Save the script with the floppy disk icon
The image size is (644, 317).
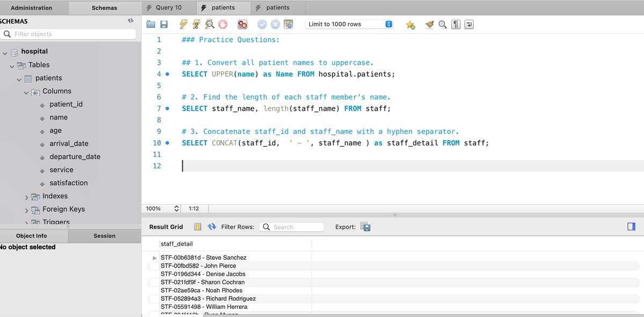point(164,24)
